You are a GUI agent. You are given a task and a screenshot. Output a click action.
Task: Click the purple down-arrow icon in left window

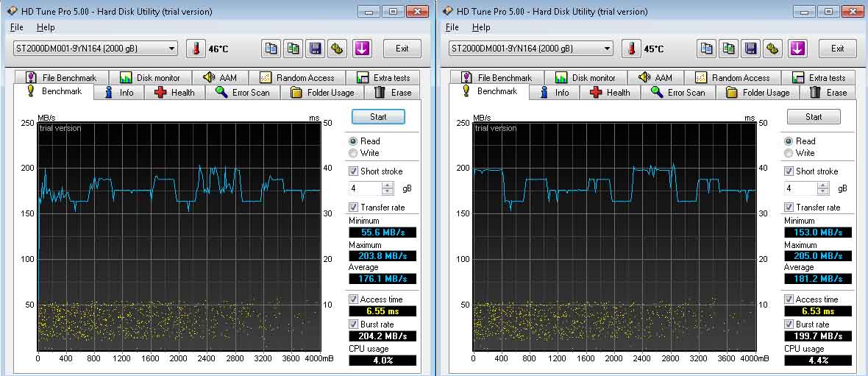coord(362,49)
